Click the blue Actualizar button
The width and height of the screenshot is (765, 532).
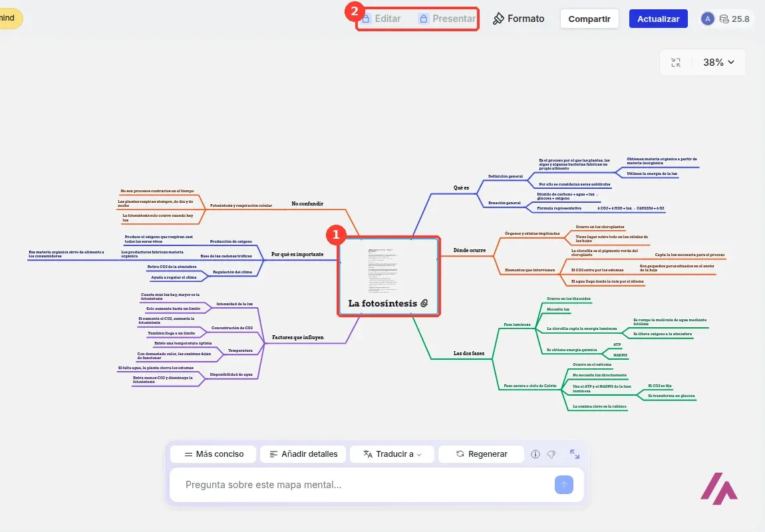[x=658, y=19]
